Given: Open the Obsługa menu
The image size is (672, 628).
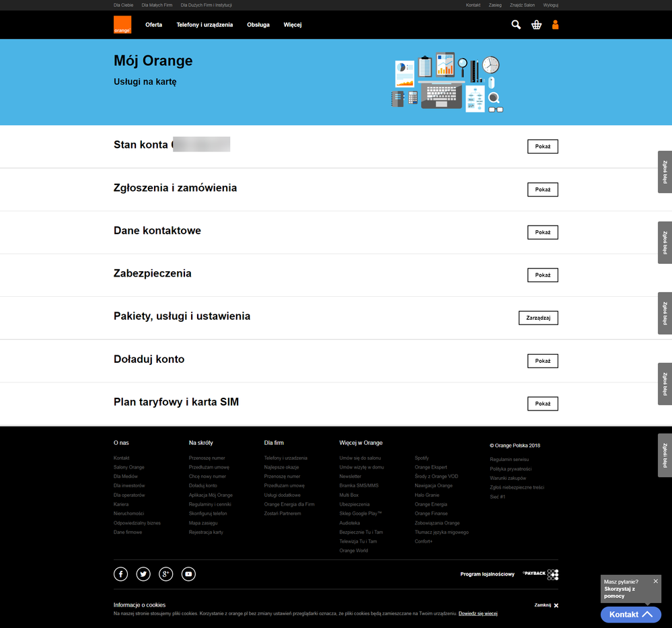Looking at the screenshot, I should click(258, 25).
